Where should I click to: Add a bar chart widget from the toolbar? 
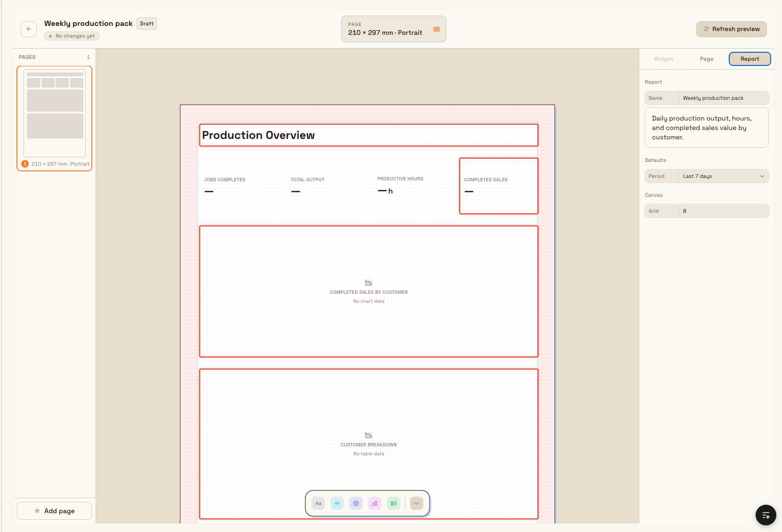pos(375,503)
